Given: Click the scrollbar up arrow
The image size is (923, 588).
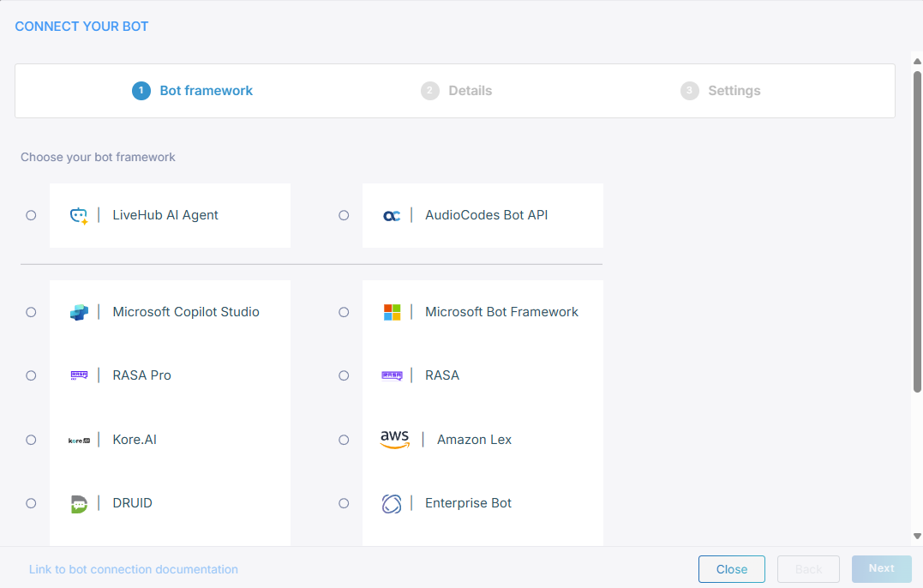Looking at the screenshot, I should coord(917,61).
